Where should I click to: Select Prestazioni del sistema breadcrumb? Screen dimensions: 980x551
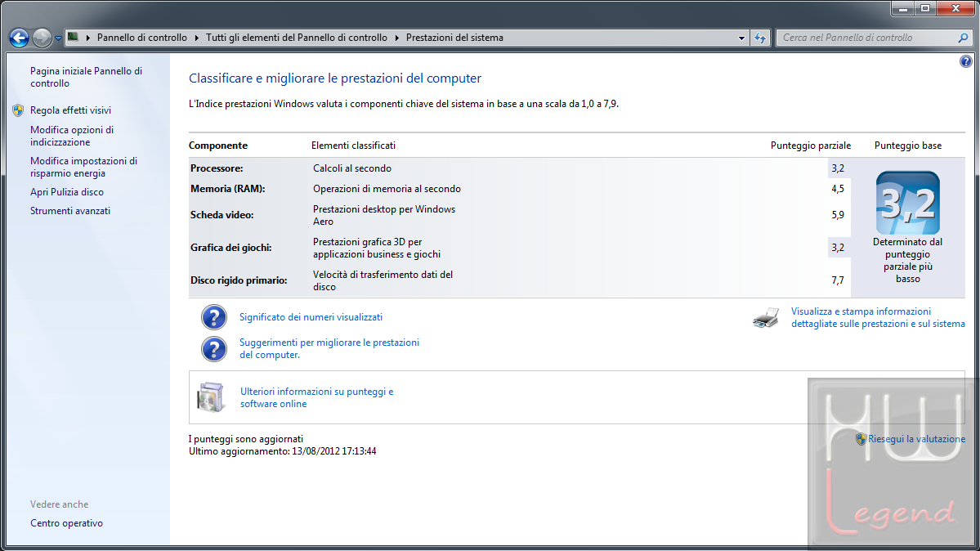click(x=454, y=38)
